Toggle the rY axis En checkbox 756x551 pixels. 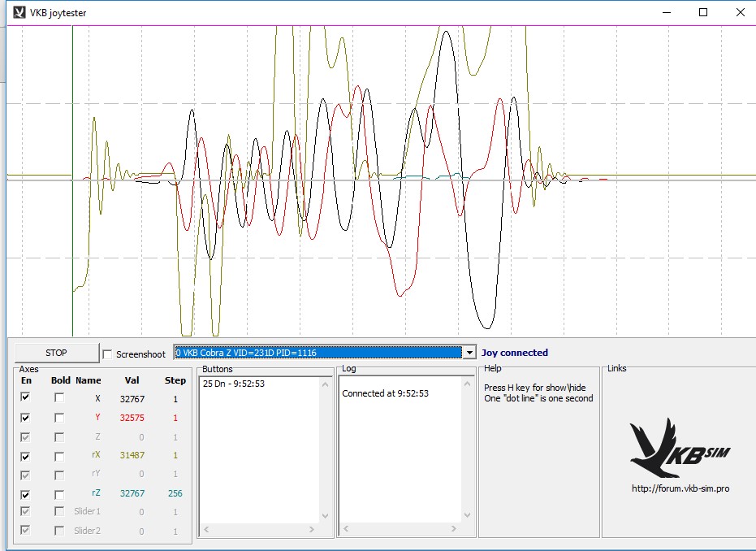[x=25, y=475]
